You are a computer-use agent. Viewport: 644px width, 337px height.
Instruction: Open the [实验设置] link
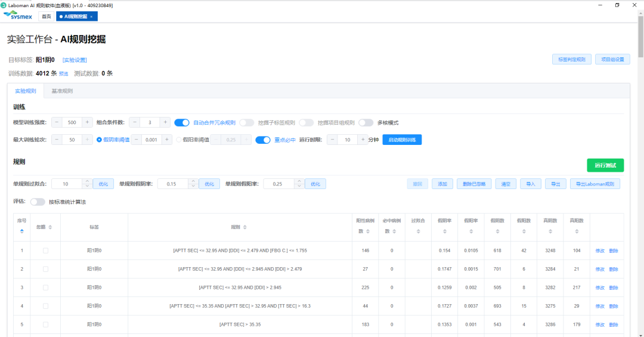pos(75,60)
